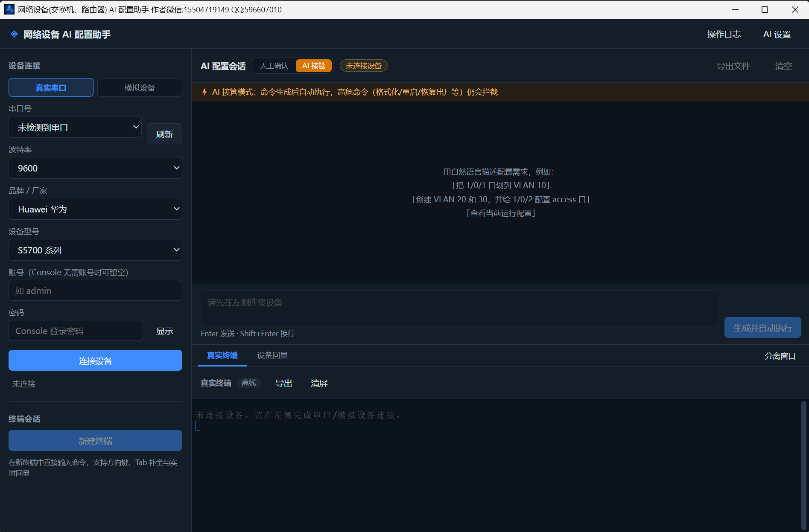809x532 pixels.
Task: Click 导出 in the terminal toolbar
Action: pos(283,383)
